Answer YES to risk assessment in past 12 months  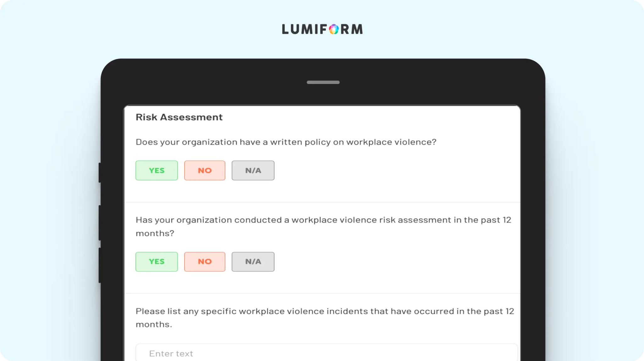[157, 262]
